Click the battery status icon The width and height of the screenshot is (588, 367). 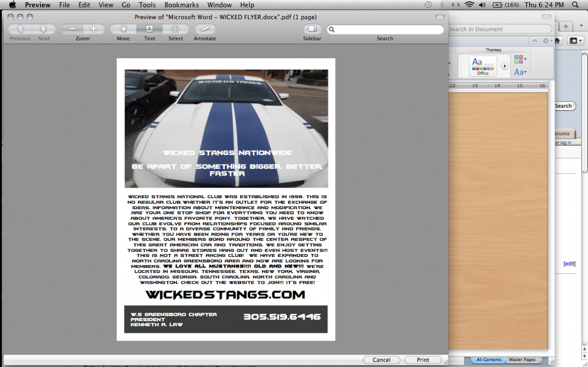click(497, 5)
